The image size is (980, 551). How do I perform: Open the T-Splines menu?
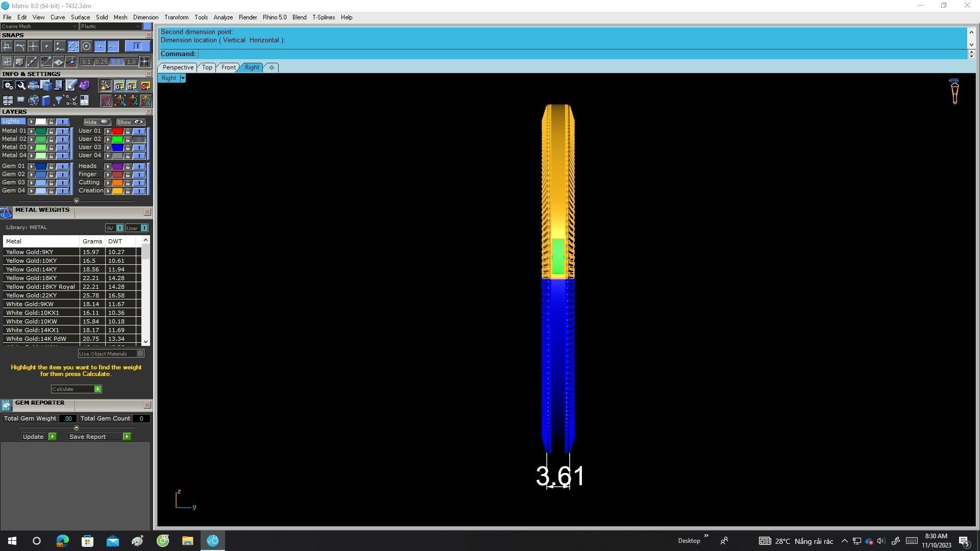323,17
